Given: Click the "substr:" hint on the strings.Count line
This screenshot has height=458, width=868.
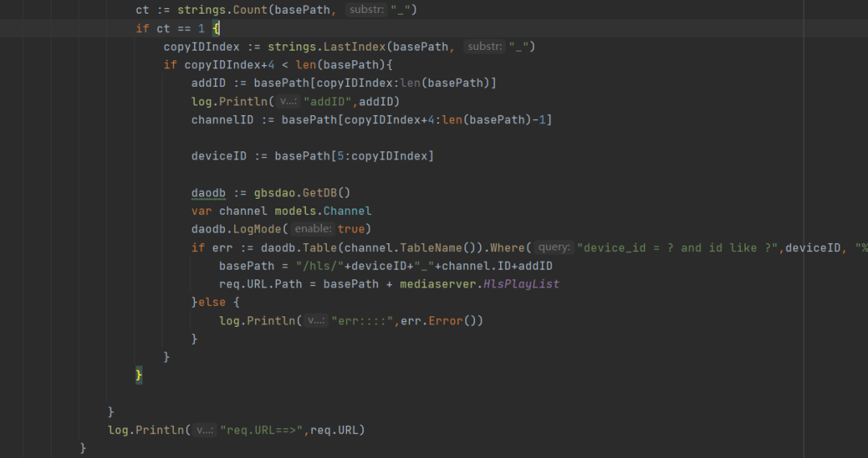Looking at the screenshot, I should [366, 10].
